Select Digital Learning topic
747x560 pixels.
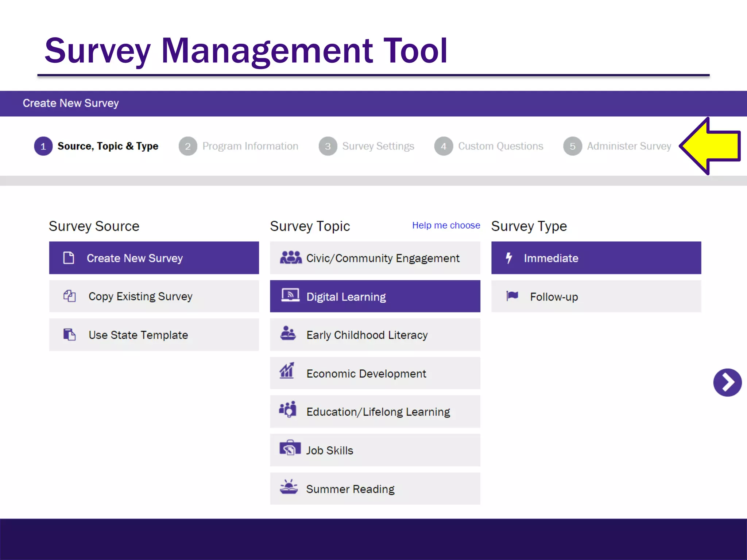375,296
